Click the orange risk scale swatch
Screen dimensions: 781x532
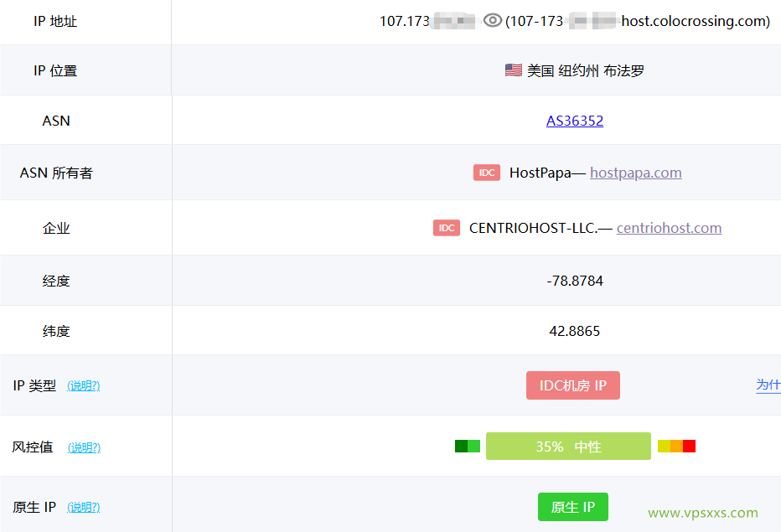pos(676,446)
